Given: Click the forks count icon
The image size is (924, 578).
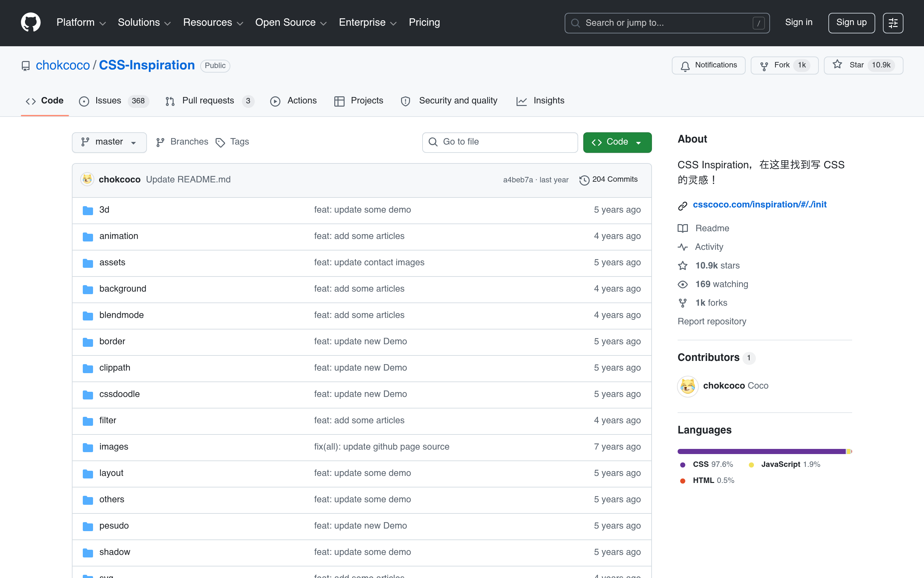Looking at the screenshot, I should pos(683,303).
